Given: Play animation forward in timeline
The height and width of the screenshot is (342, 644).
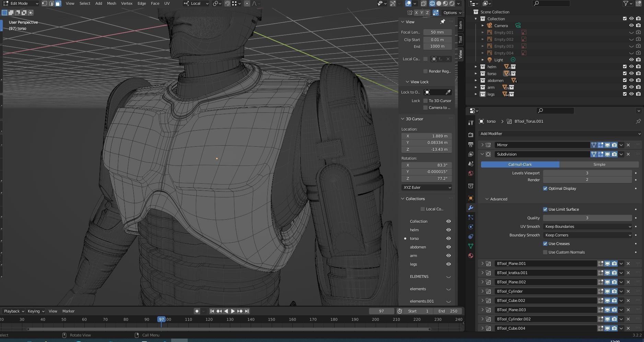Looking at the screenshot, I should point(233,311).
